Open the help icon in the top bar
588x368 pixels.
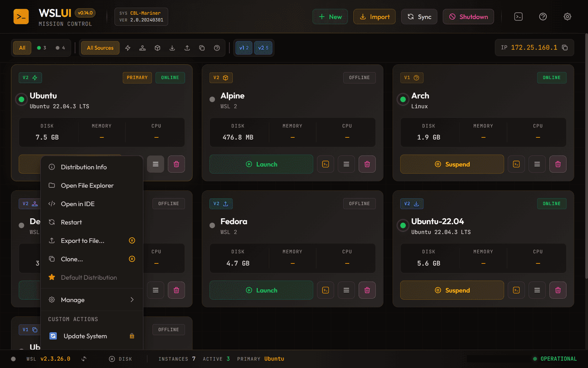(543, 16)
